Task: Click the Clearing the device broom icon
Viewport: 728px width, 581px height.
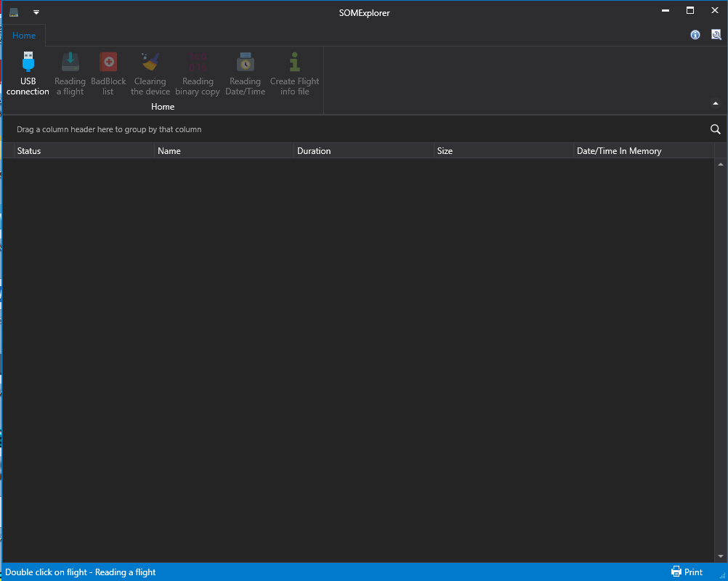Action: [150, 62]
